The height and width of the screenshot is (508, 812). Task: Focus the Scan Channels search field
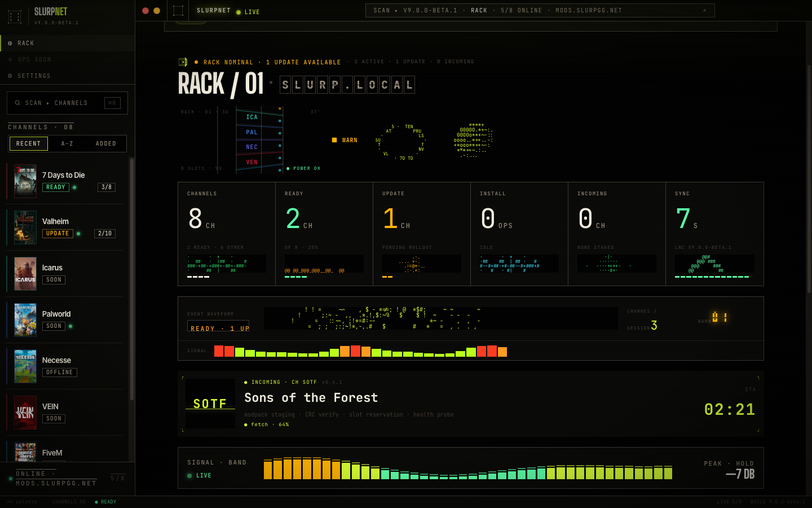click(x=67, y=103)
